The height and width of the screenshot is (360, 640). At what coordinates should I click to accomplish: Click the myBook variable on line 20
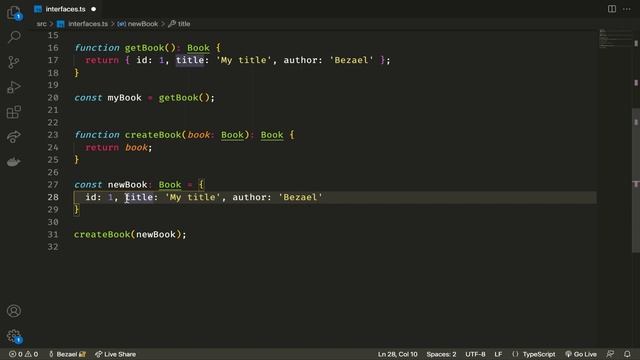click(x=124, y=98)
